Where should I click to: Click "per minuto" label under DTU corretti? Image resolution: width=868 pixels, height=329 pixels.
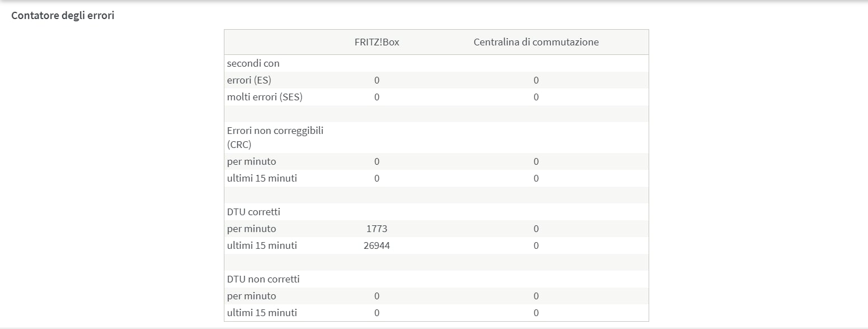(251, 229)
